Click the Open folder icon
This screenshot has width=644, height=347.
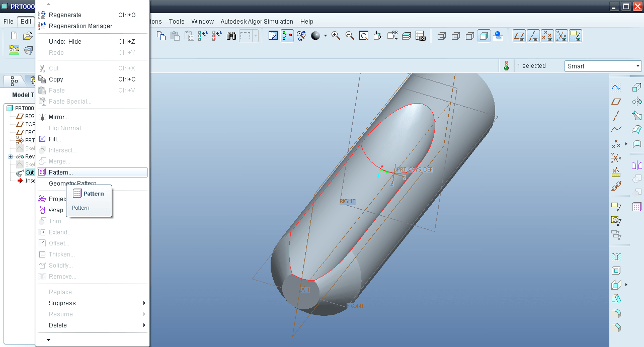[x=28, y=36]
